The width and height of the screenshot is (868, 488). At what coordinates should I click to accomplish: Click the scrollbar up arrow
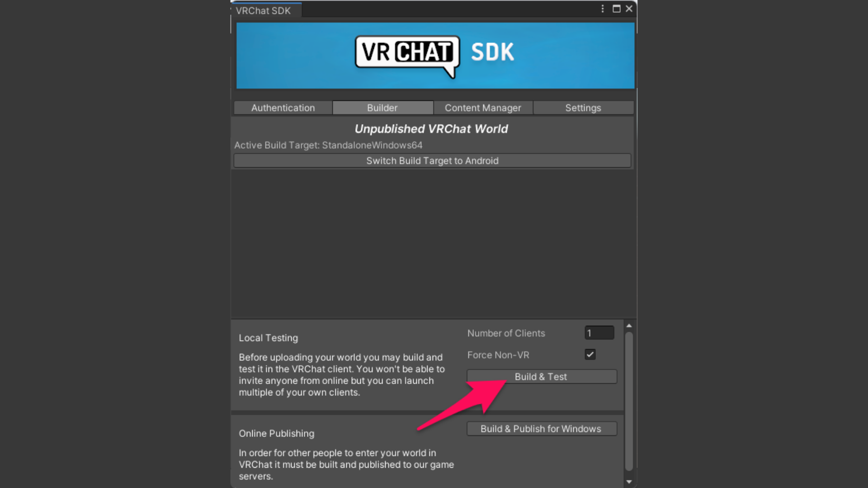(x=629, y=326)
